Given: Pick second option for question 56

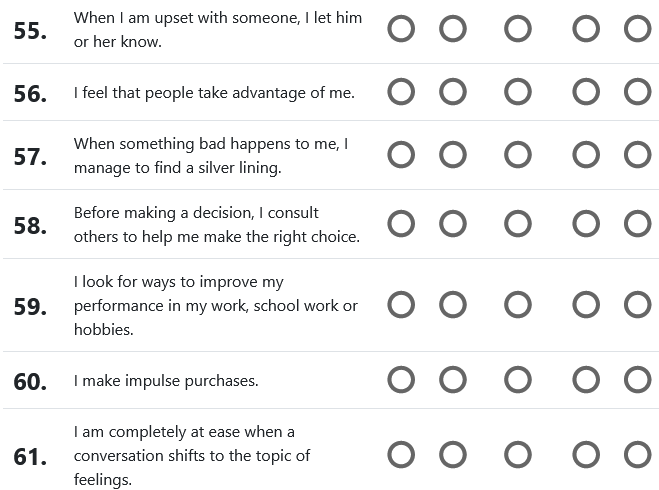Looking at the screenshot, I should click(x=453, y=93).
